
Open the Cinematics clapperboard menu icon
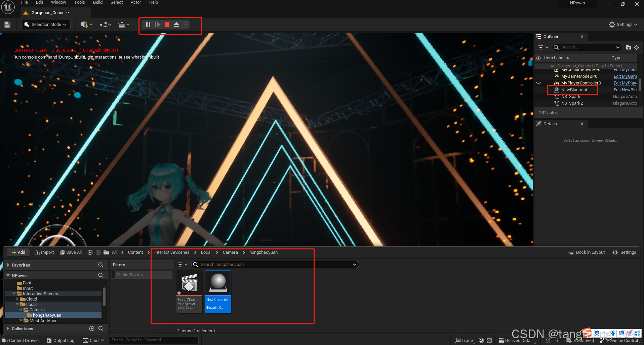pos(124,25)
